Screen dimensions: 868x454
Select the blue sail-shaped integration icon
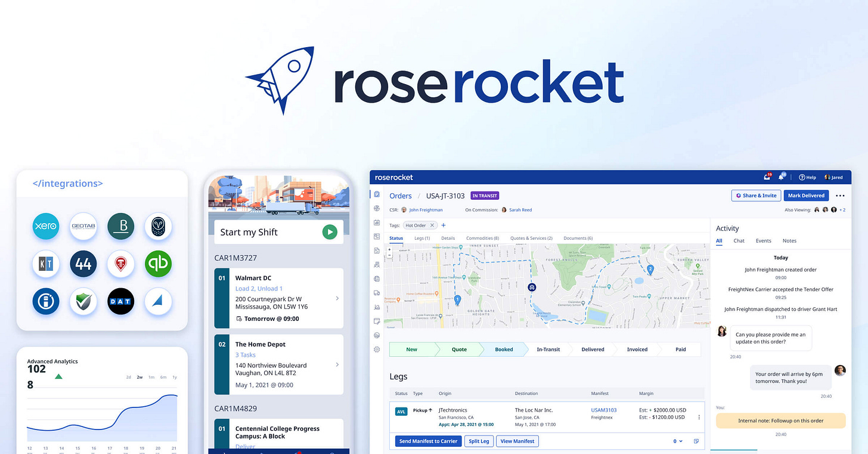(x=158, y=301)
